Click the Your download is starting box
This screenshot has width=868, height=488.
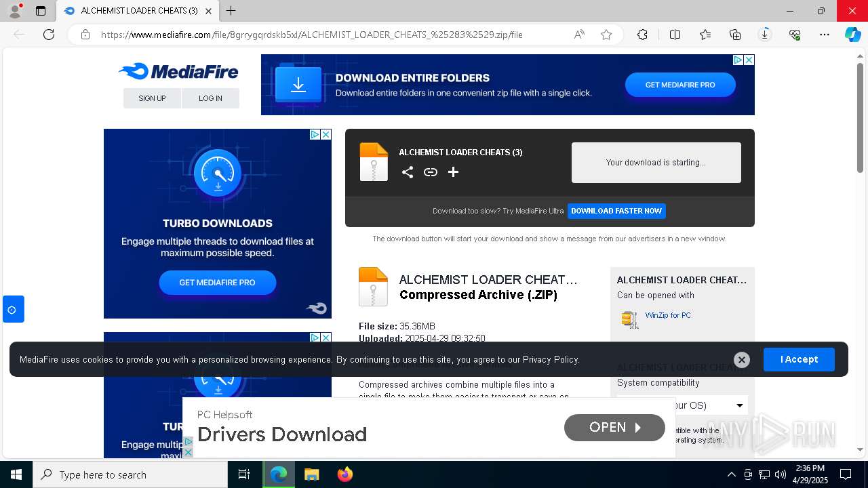656,163
